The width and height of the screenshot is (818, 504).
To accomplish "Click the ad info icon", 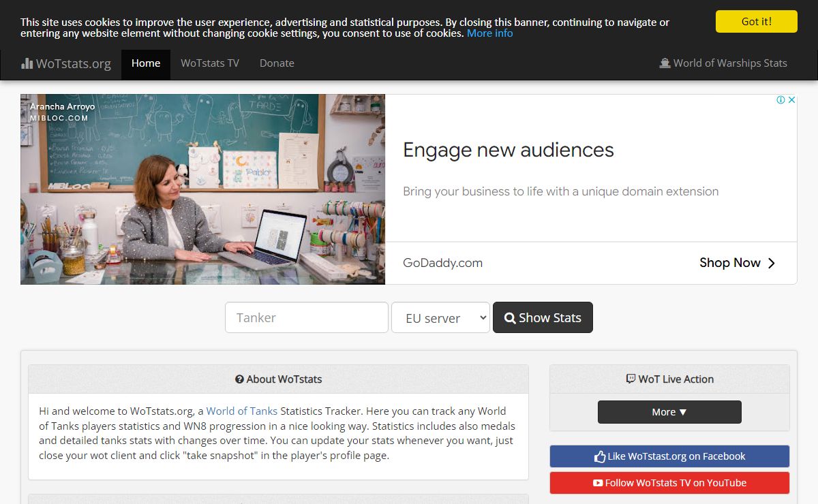I will click(781, 100).
